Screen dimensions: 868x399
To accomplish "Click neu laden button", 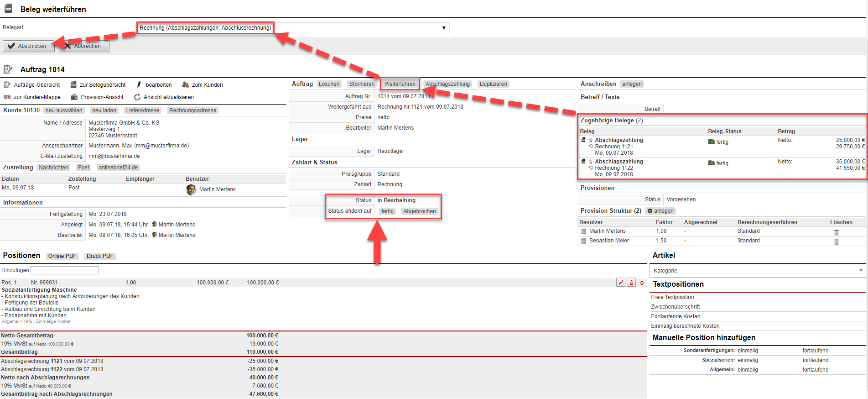I will pos(104,110).
